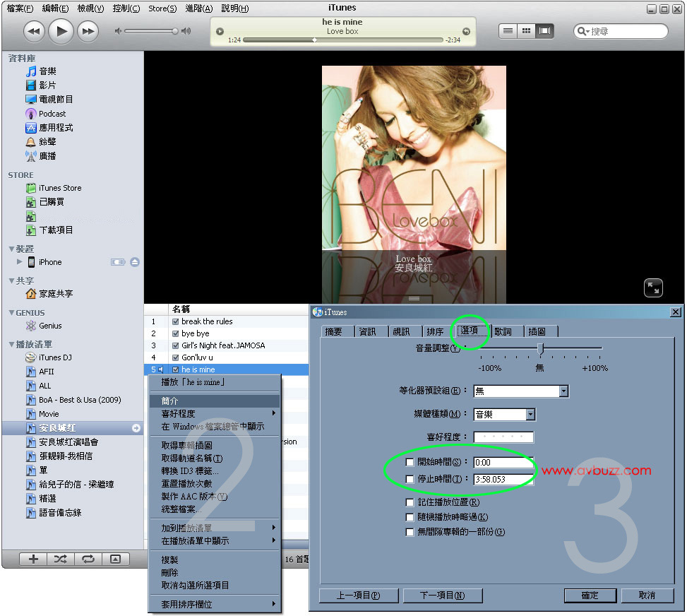Expand 喜好程度 rating submenu

[214, 413]
